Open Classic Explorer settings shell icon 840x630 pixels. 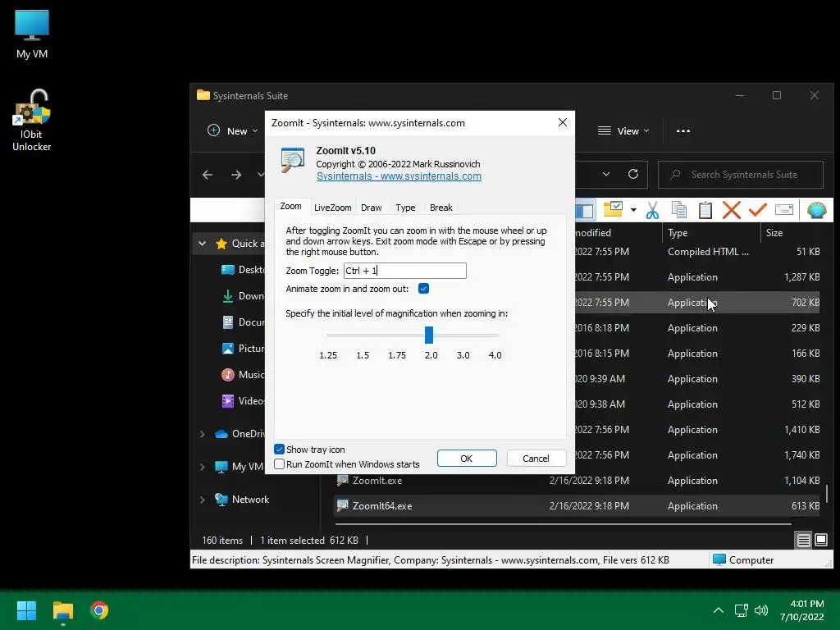click(x=816, y=210)
